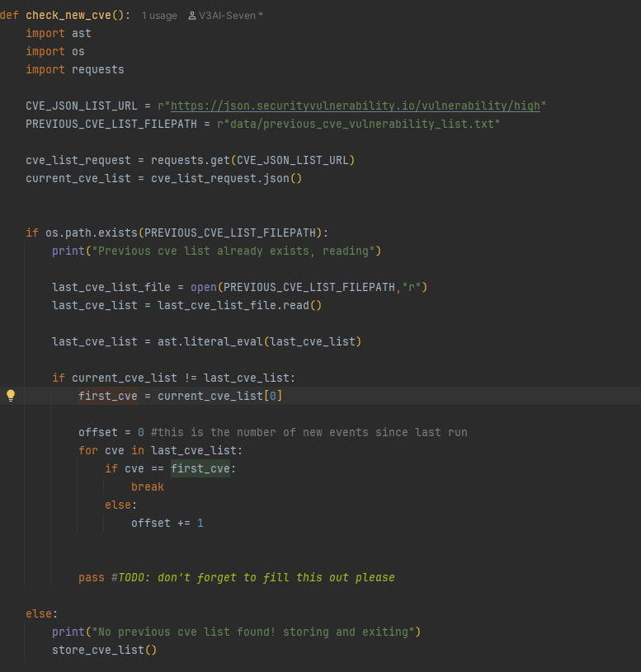Click the store_cve_list() call

pos(104,650)
